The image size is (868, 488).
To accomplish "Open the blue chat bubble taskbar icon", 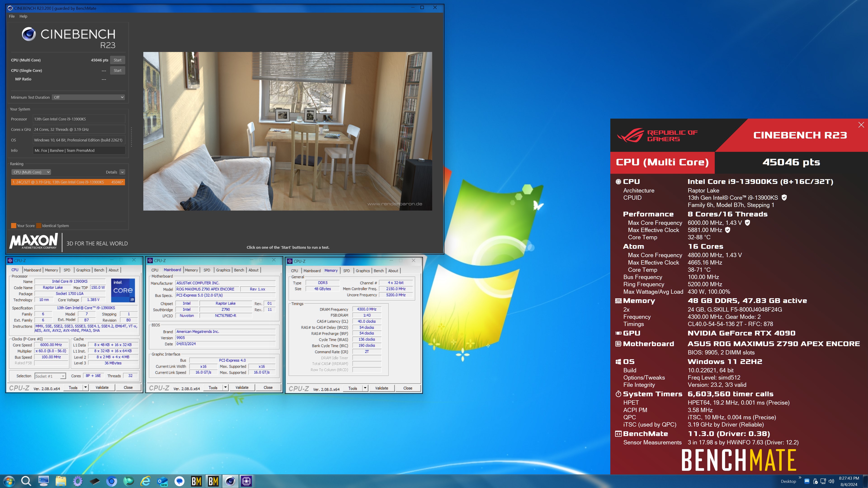I will tap(180, 481).
